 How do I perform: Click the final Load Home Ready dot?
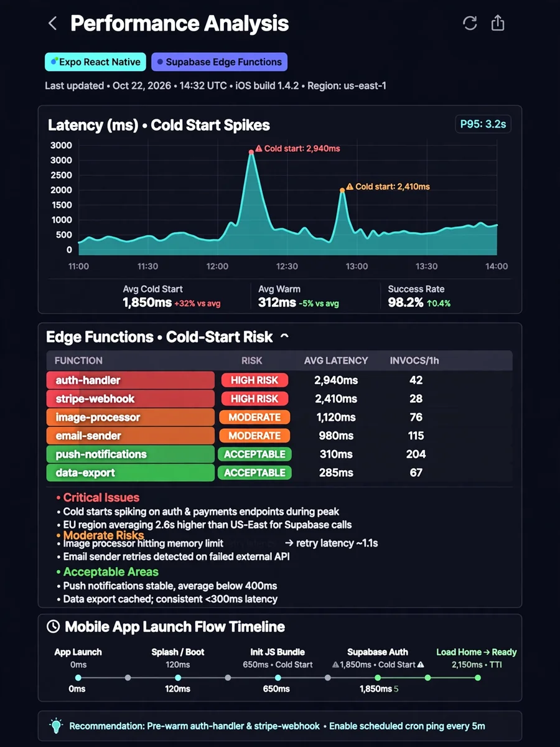pos(477,677)
